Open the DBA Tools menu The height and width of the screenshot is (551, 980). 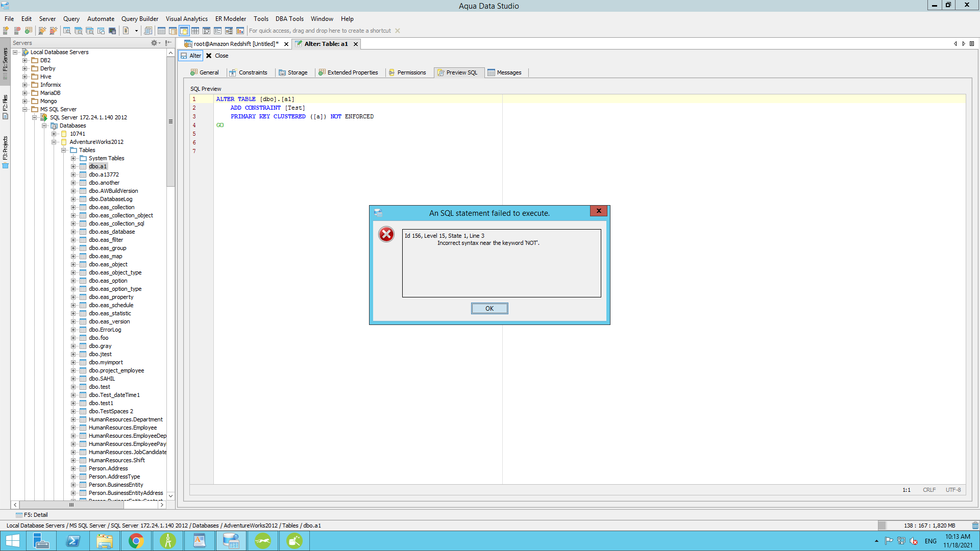pos(289,19)
